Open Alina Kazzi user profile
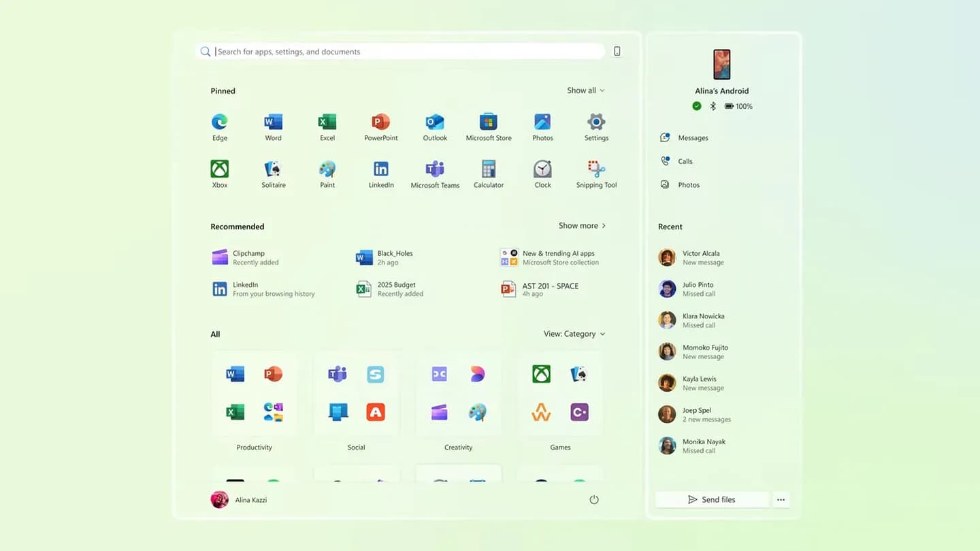This screenshot has width=980, height=551. click(x=239, y=500)
